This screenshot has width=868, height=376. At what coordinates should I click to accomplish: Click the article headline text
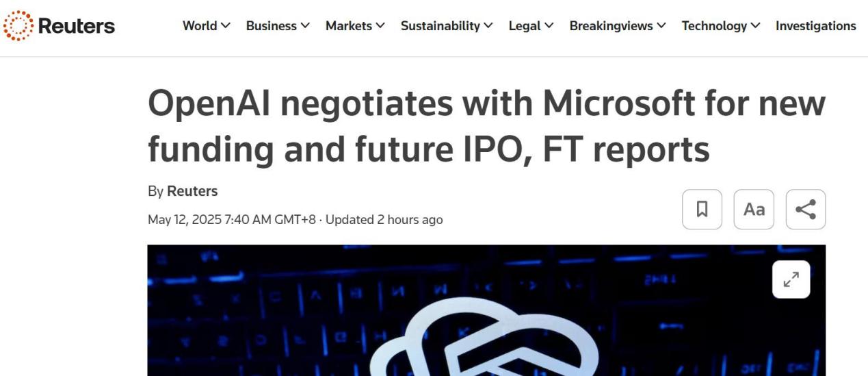tap(486, 128)
